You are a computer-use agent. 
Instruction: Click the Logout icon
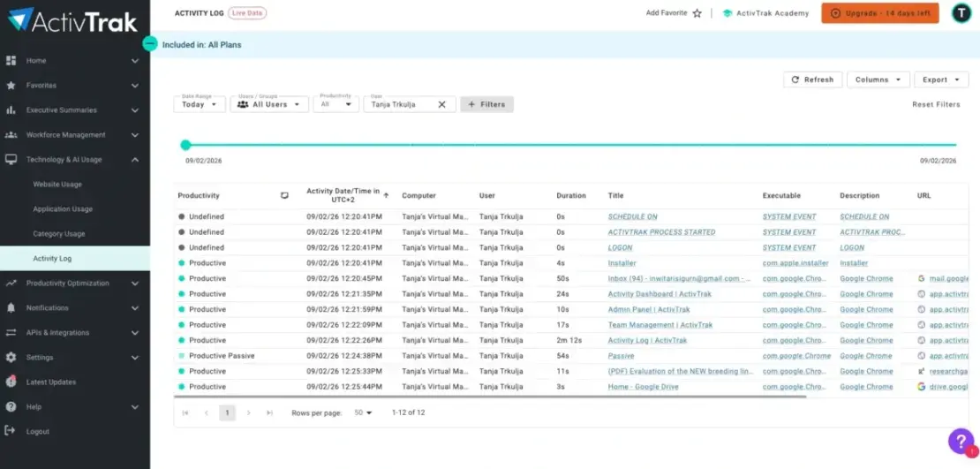(x=10, y=431)
